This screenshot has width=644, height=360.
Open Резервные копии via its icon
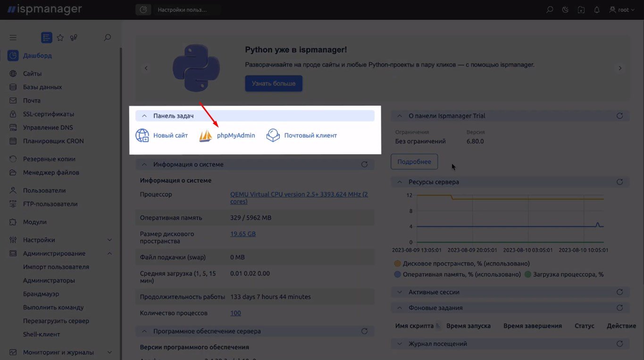[x=13, y=159]
